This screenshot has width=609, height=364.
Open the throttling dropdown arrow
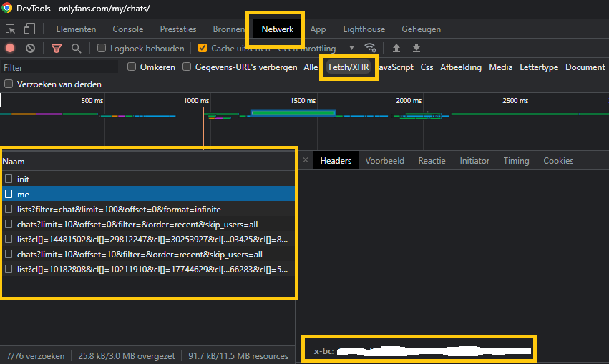click(x=351, y=49)
